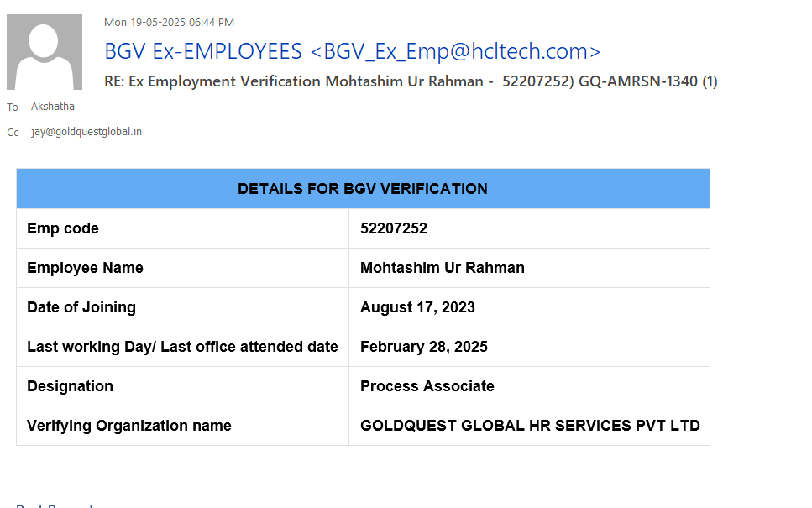
Task: Click the BGV_Ex_Emp@hcltech.com email address
Action: tap(455, 51)
